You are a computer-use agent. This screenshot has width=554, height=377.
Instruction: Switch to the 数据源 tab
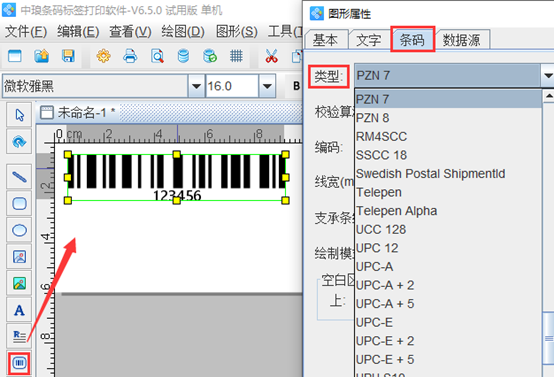[461, 40]
